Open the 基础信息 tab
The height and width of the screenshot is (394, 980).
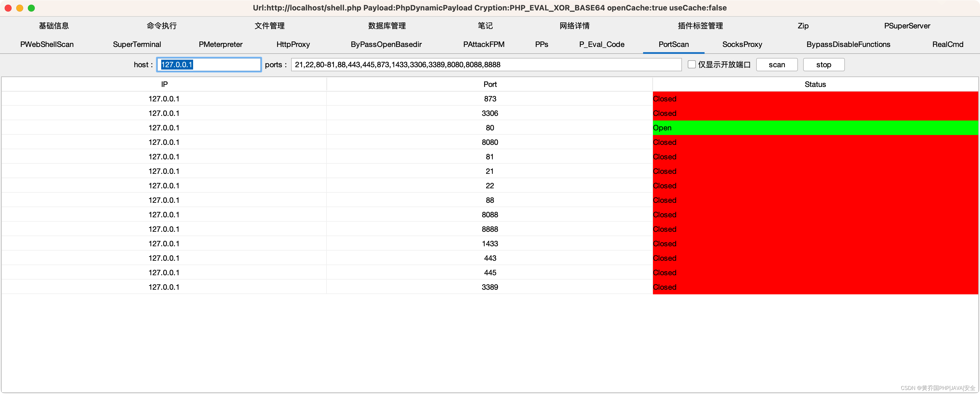(x=54, y=26)
